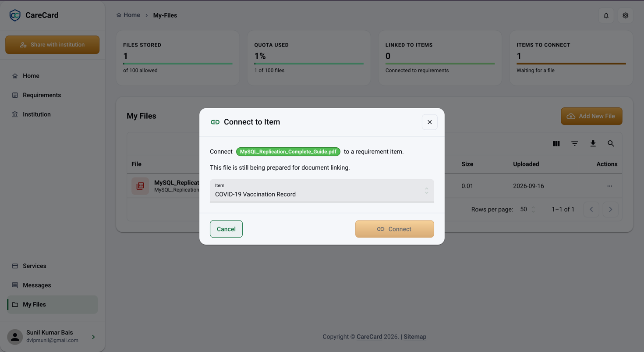644x352 pixels.
Task: Click the CareCard brand name in sidebar
Action: [42, 15]
